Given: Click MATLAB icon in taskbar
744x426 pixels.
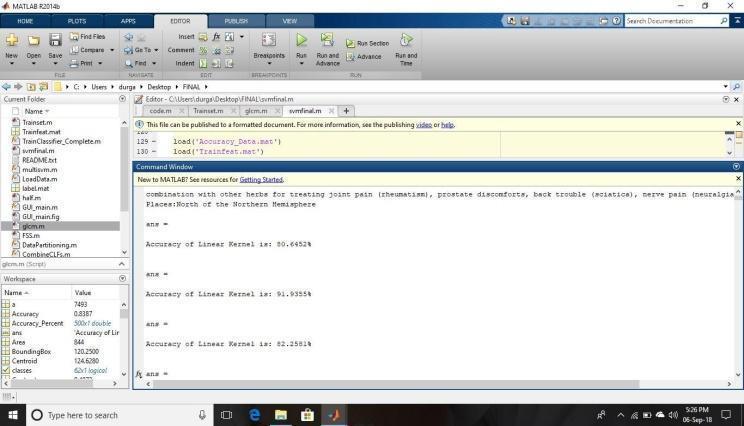Looking at the screenshot, I should [334, 415].
